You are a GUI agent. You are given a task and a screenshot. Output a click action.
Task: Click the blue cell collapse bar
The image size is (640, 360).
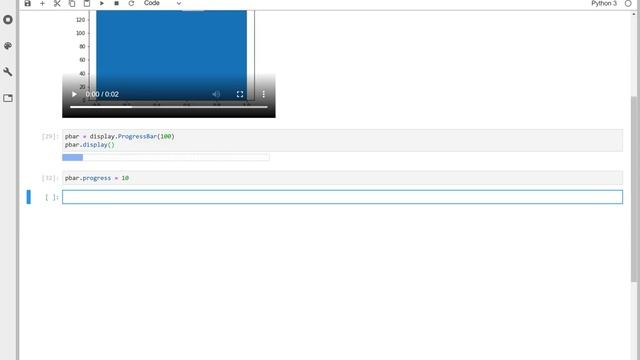(x=29, y=197)
